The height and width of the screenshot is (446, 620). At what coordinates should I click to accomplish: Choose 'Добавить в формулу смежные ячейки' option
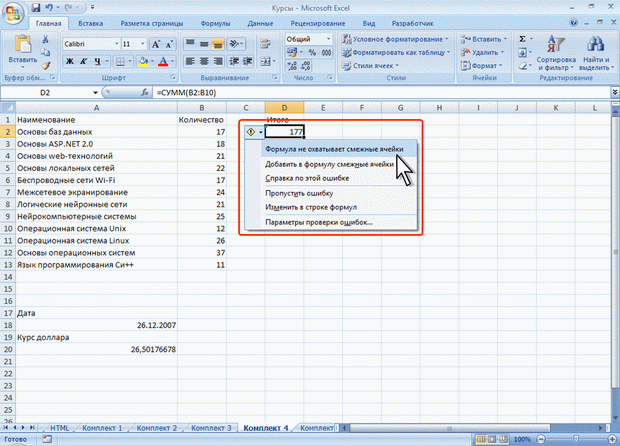(328, 162)
